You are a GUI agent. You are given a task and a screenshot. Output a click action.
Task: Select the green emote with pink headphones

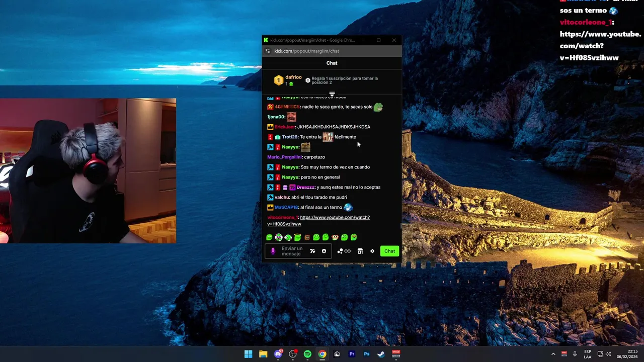pyautogui.click(x=279, y=237)
